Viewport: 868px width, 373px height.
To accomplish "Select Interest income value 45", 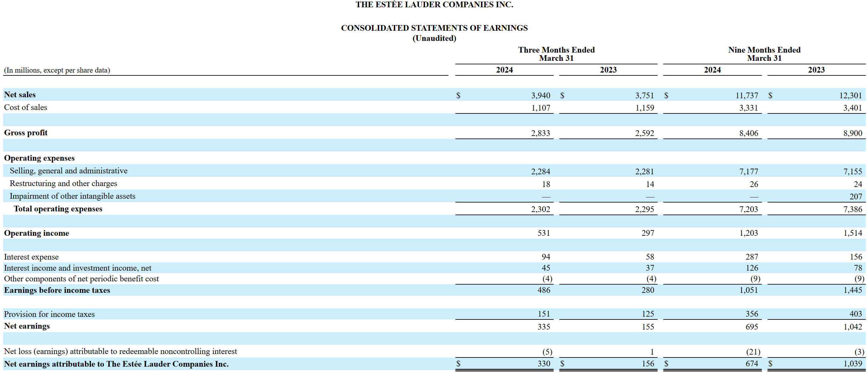I will click(546, 268).
